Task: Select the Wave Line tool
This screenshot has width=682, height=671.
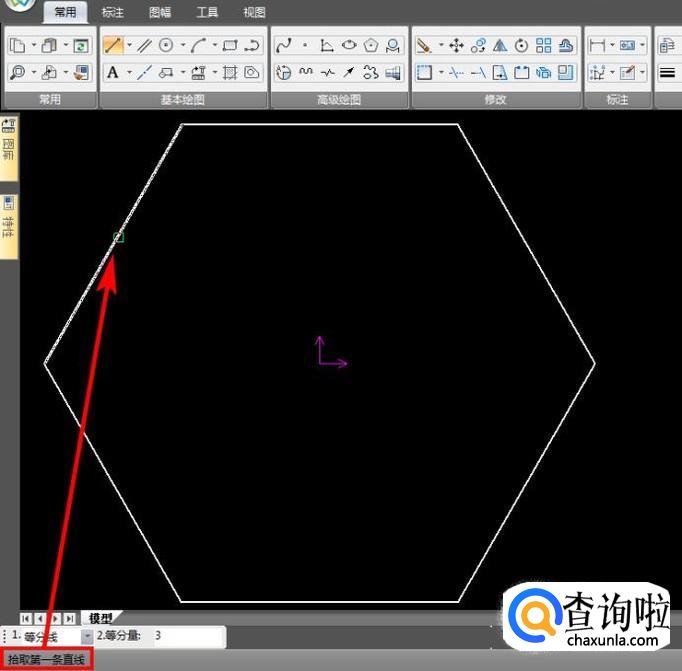Action: click(306, 72)
